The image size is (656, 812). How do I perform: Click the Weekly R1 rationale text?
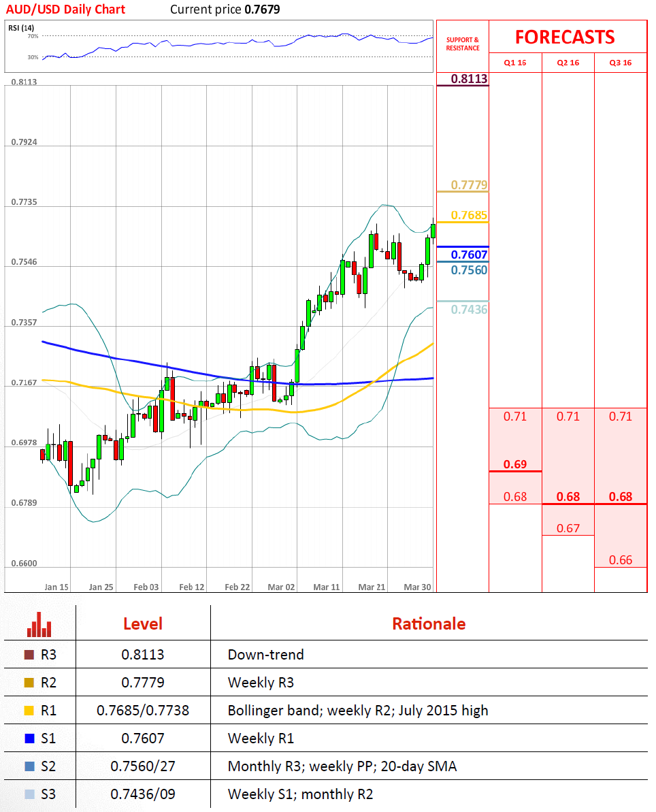pos(261,738)
